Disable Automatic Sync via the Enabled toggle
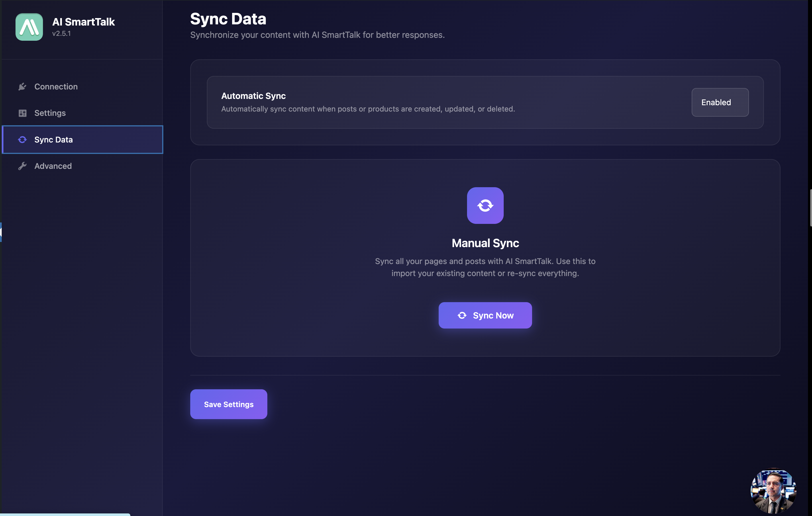The image size is (812, 516). pos(720,102)
